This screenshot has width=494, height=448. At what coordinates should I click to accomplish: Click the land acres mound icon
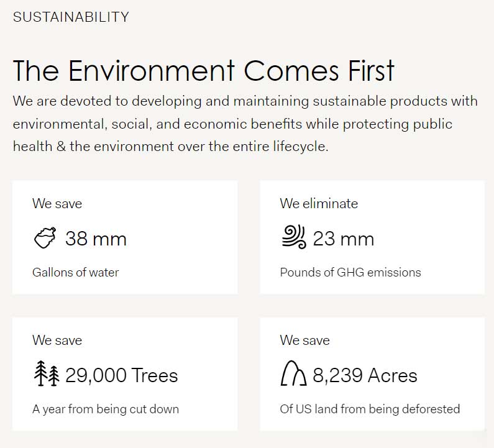[x=293, y=375]
